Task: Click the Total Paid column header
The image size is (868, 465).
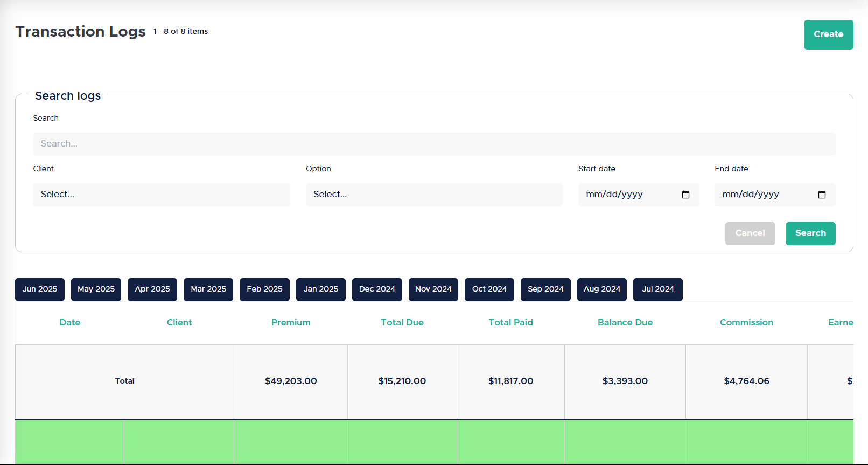Action: click(x=510, y=322)
